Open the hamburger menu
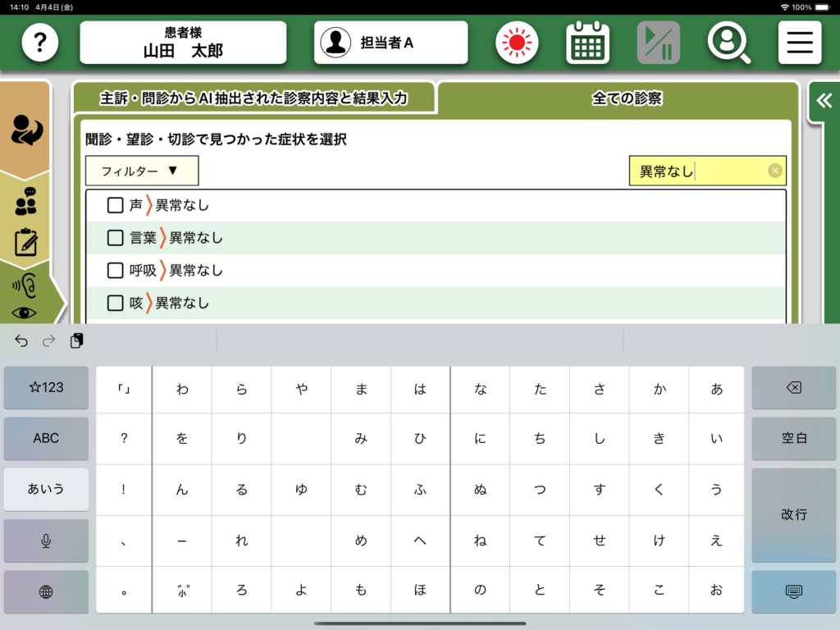Viewport: 840px width, 630px height. click(x=799, y=43)
